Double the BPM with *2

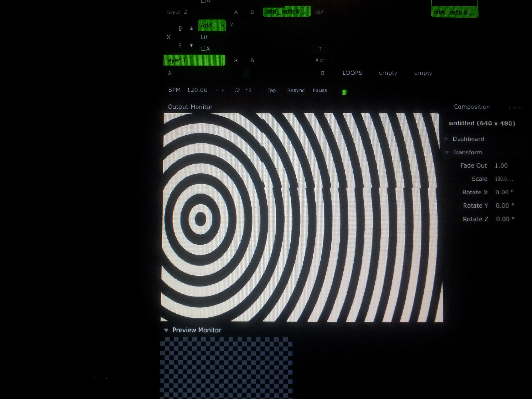(x=248, y=90)
